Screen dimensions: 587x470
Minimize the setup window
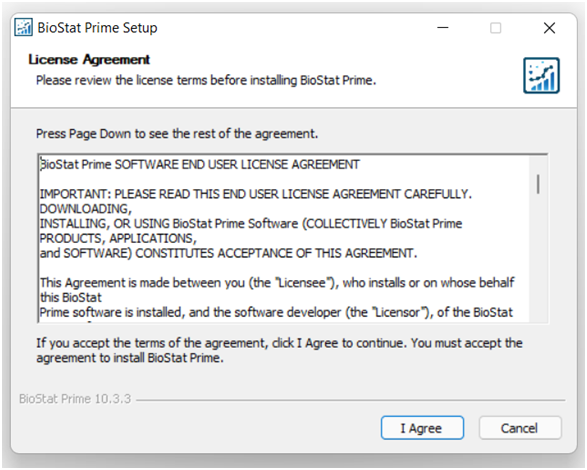click(x=443, y=28)
